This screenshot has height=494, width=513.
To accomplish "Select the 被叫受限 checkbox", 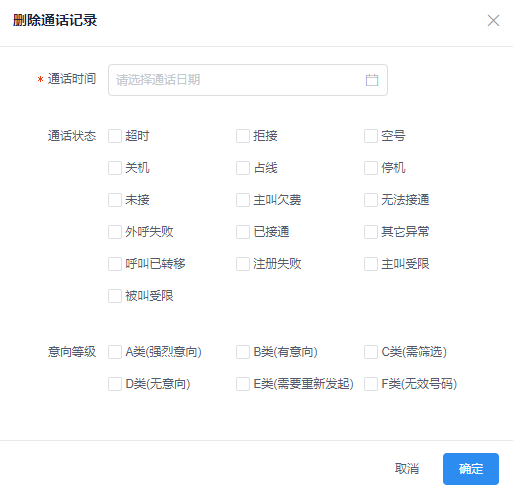I will coord(115,296).
